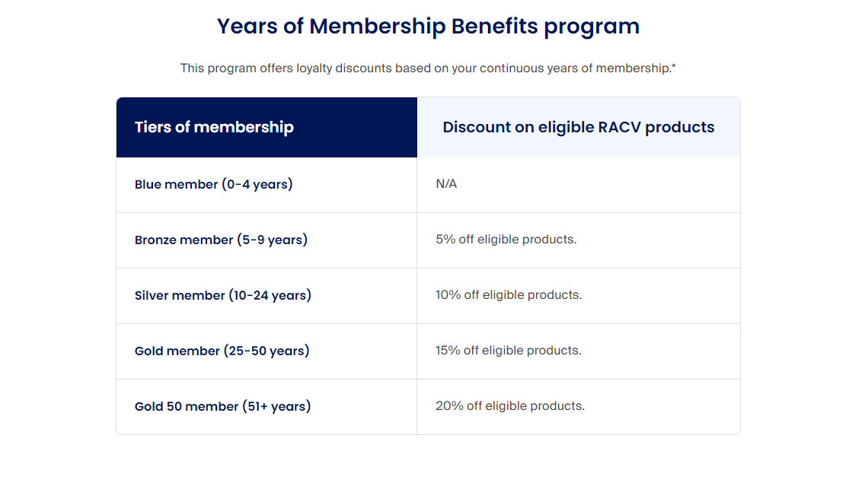868x483 pixels.
Task: Click the N/A discount cell
Action: tap(446, 184)
